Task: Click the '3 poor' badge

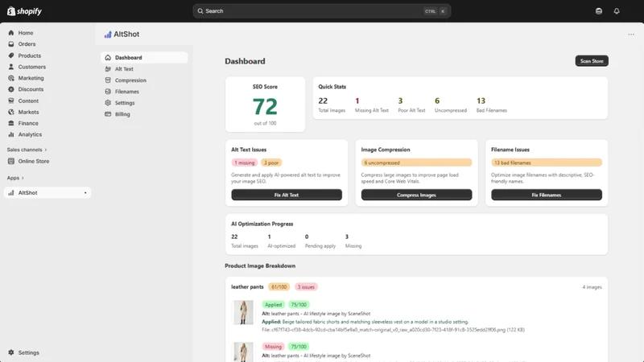Action: pos(271,162)
